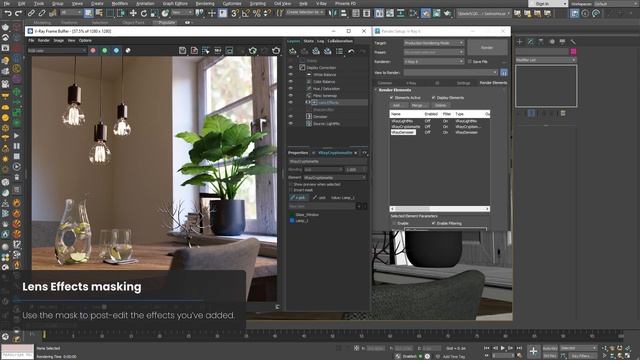Image resolution: width=640 pixels, height=360 pixels.
Task: Check Show preview when selected option
Action: [291, 184]
